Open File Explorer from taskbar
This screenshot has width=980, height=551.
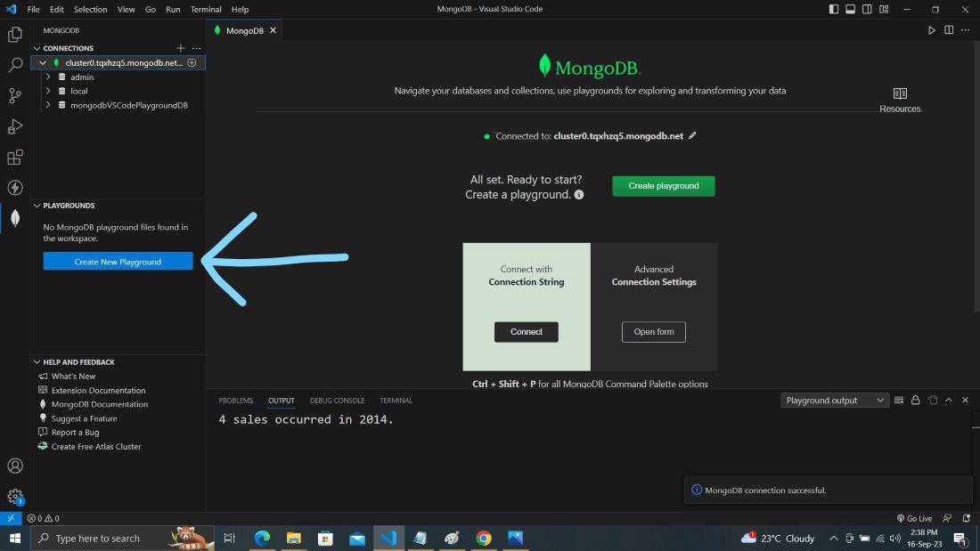pos(294,538)
